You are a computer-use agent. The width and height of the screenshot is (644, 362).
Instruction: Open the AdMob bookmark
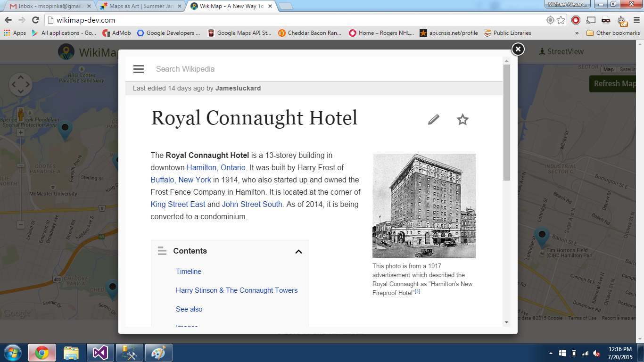(117, 33)
